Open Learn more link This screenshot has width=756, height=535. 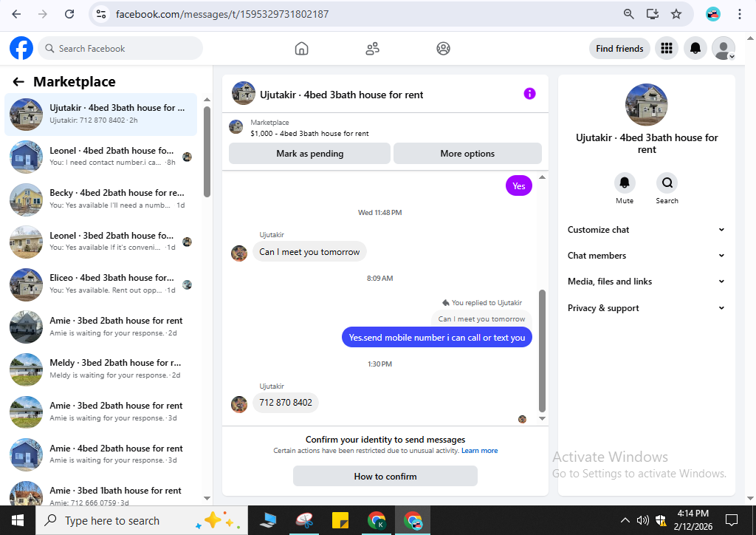point(479,451)
